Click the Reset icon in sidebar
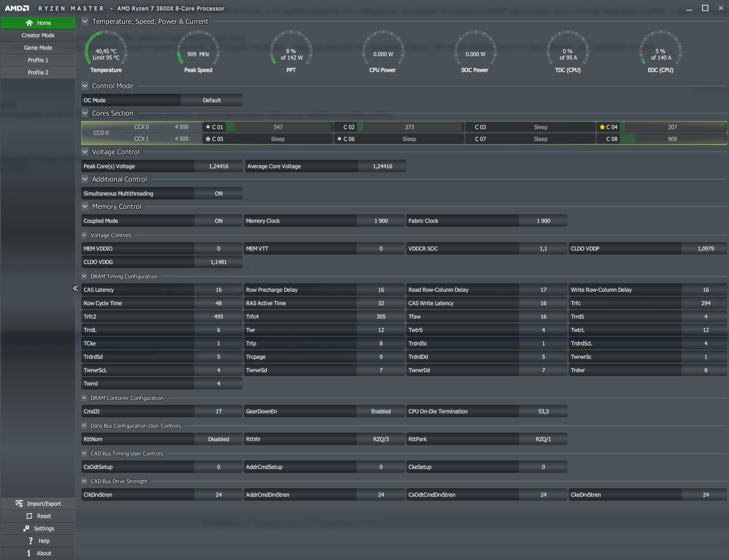 (x=29, y=516)
